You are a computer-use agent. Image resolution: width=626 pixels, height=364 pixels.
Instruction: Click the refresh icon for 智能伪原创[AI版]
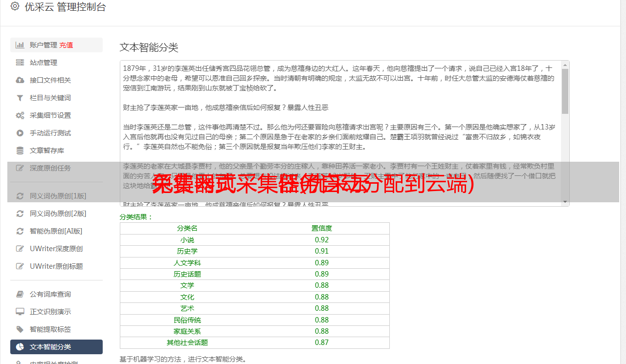[x=20, y=231]
